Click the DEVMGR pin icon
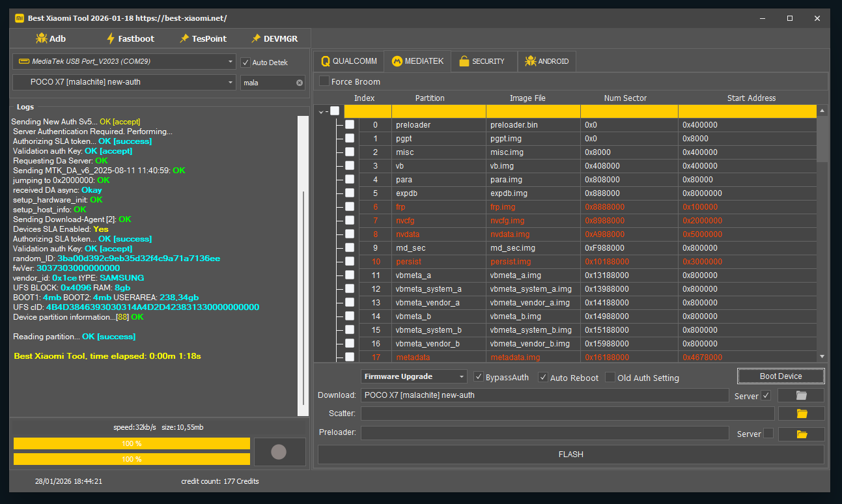This screenshot has height=504, width=842. click(256, 38)
